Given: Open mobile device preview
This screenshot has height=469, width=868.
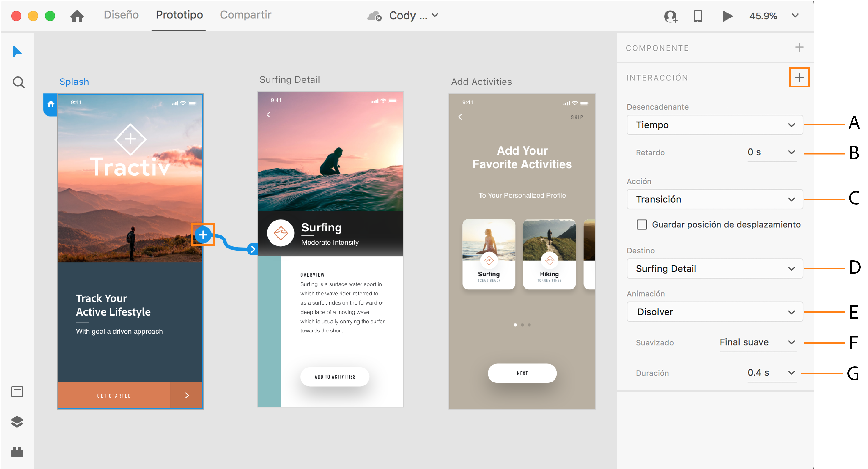Looking at the screenshot, I should click(698, 16).
